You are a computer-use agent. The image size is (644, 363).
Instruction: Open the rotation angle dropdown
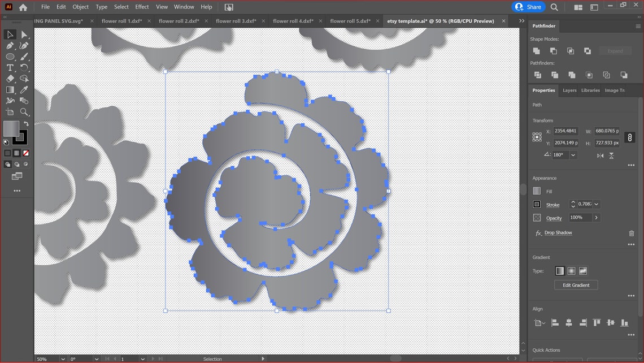[x=572, y=155]
